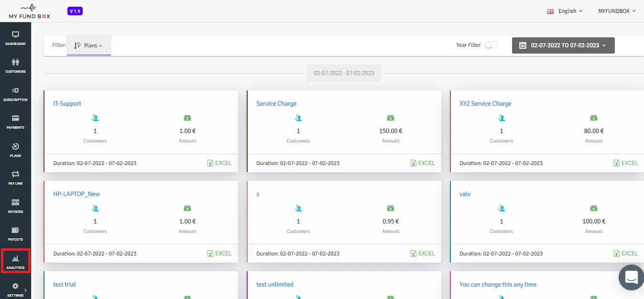The image size is (644, 299).
Task: Toggle the Year Filter switch
Action: [x=491, y=45]
